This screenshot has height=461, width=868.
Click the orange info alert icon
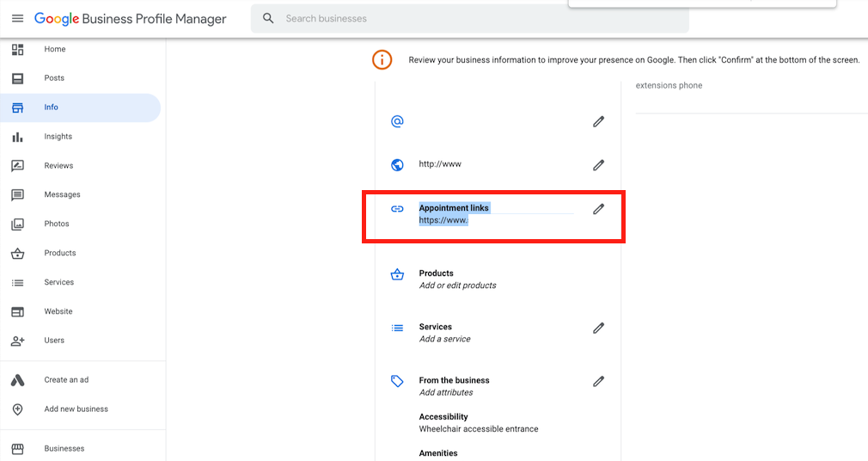[382, 60]
